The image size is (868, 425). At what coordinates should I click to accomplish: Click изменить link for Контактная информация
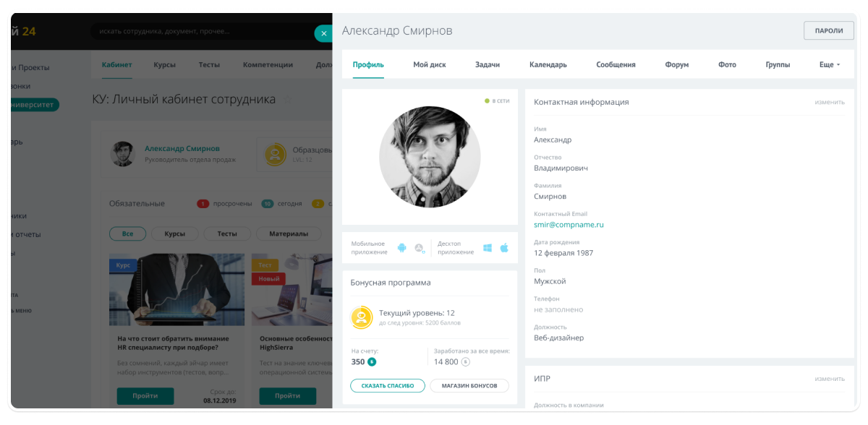[830, 102]
